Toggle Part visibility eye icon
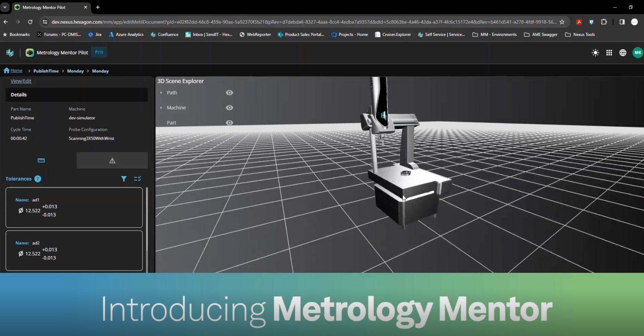This screenshot has height=336, width=644. click(229, 123)
